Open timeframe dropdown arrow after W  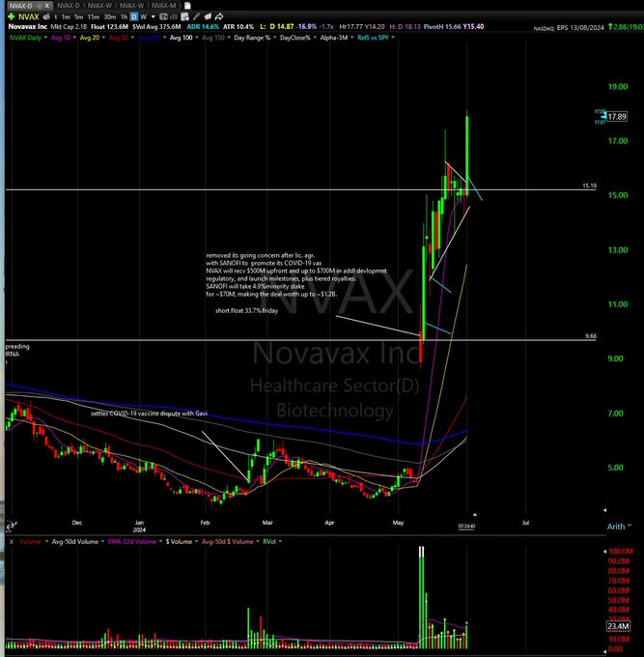[154, 16]
